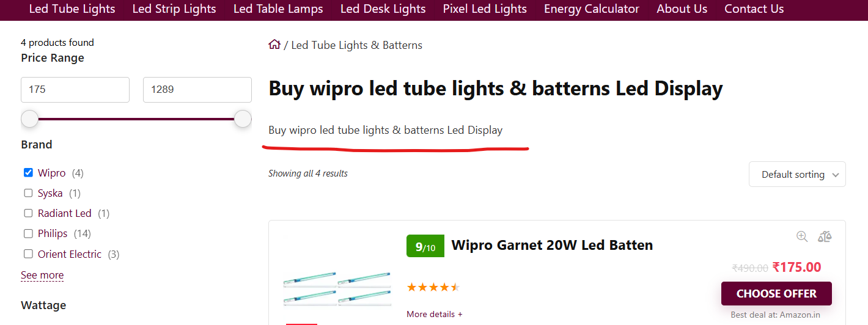
Task: Tick the Orient Electric checkbox
Action: pyautogui.click(x=28, y=254)
